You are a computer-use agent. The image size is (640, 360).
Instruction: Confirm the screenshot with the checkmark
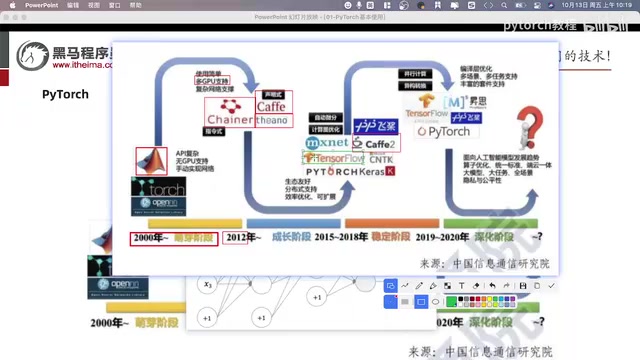[551, 286]
